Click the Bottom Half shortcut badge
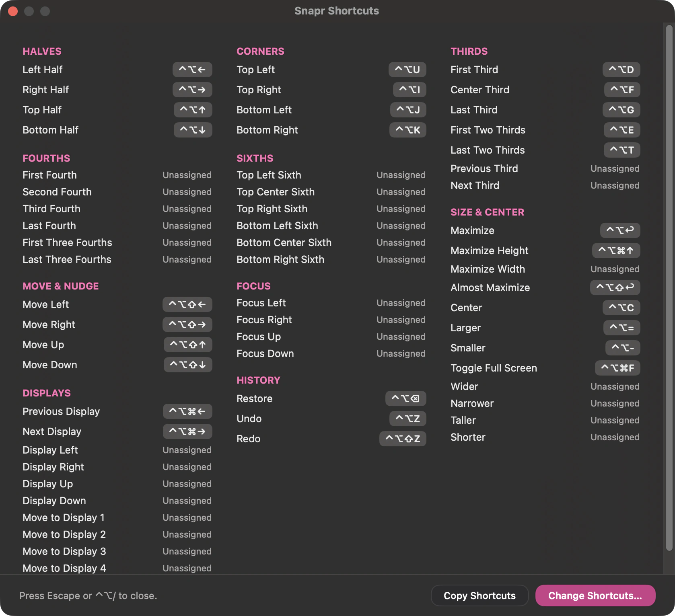Screen dimensions: 675x616 pos(193,130)
